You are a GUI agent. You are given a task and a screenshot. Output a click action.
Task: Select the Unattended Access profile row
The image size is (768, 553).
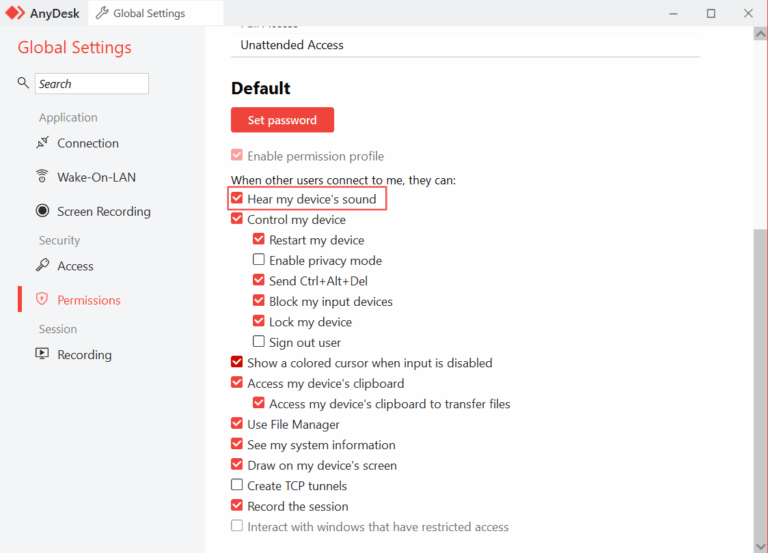pyautogui.click(x=465, y=45)
